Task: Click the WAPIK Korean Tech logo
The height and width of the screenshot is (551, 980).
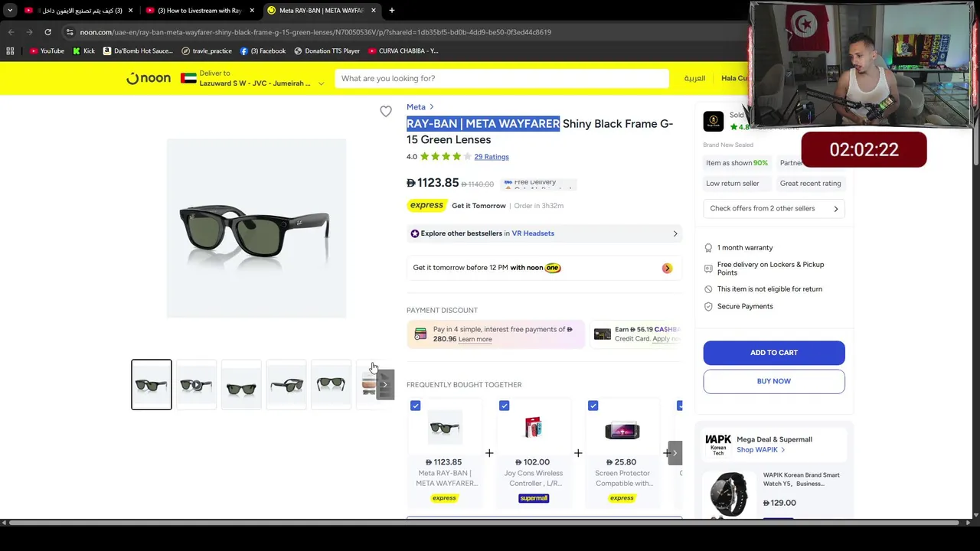Action: pos(718,445)
